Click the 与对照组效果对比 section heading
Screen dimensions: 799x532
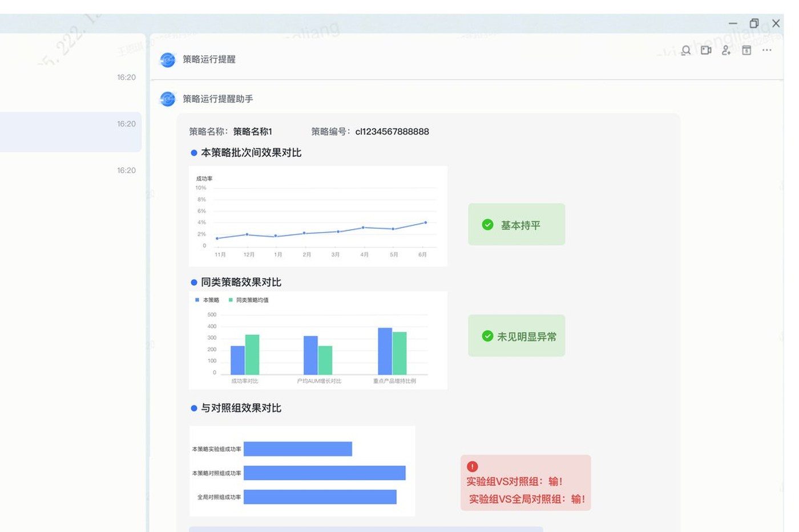pyautogui.click(x=241, y=408)
